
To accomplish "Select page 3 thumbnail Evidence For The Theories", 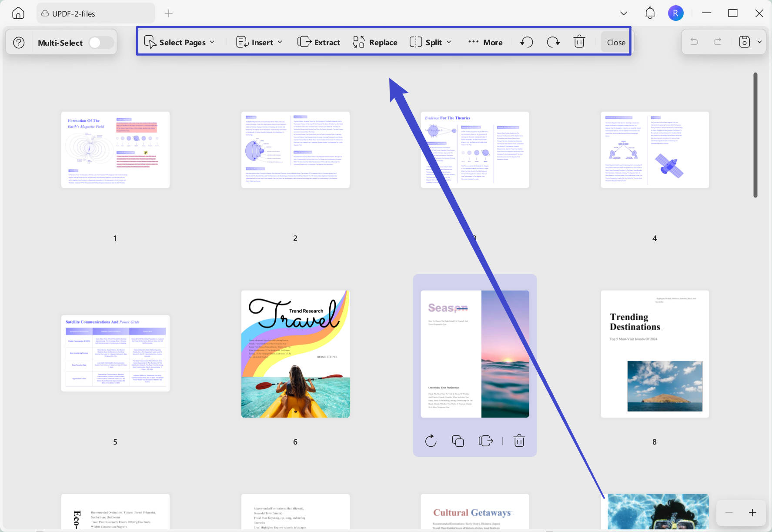I will 475,150.
